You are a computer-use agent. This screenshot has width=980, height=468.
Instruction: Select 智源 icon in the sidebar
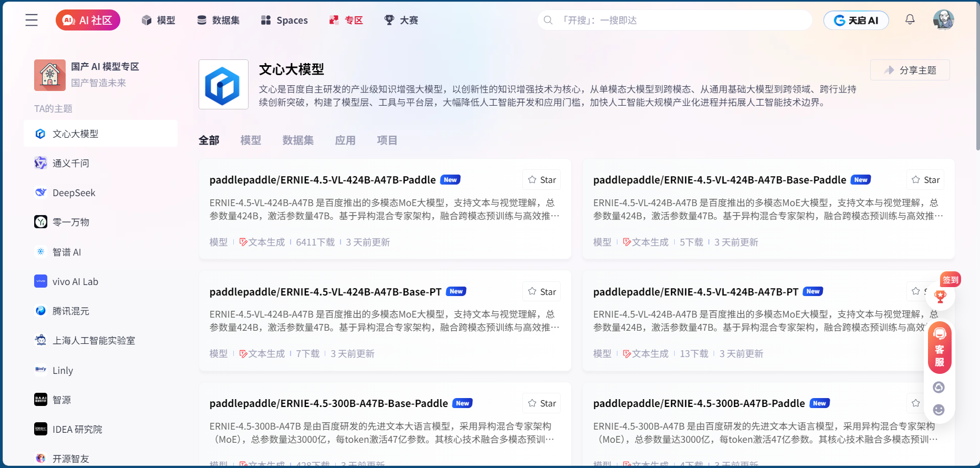(x=40, y=400)
